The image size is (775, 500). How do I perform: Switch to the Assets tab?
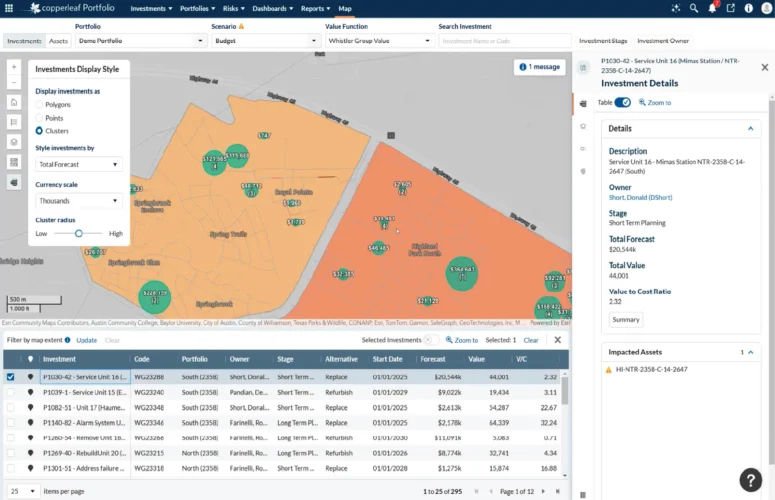point(59,41)
